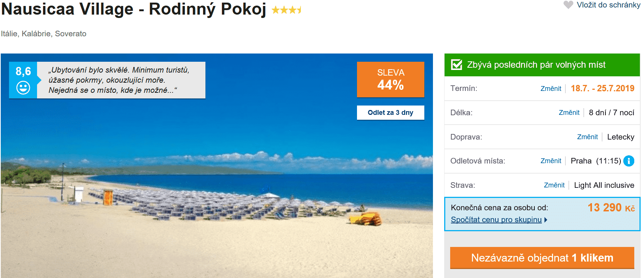Change meal plan via Strava Změnit
Viewport: 644px width, 278px height.
pyautogui.click(x=554, y=185)
